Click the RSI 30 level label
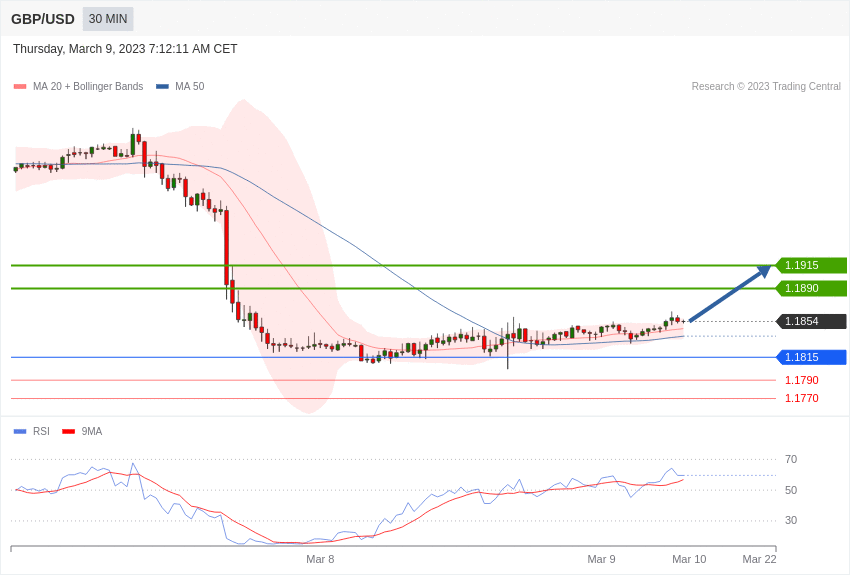Screen dimensions: 850x576 pyautogui.click(x=791, y=521)
